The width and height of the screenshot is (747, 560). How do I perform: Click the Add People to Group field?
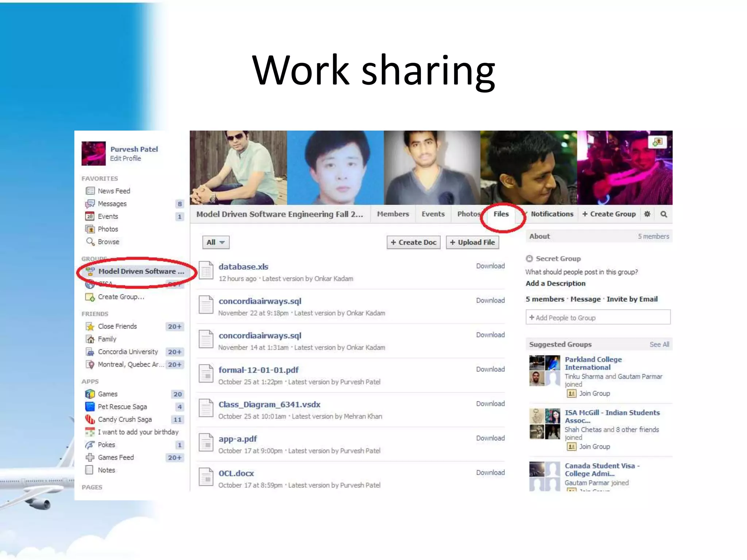(x=598, y=318)
